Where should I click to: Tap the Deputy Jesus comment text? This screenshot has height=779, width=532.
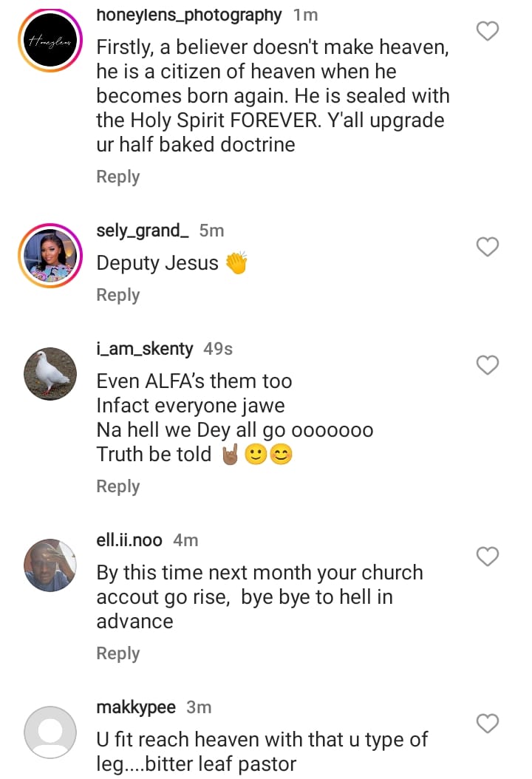pyautogui.click(x=157, y=263)
